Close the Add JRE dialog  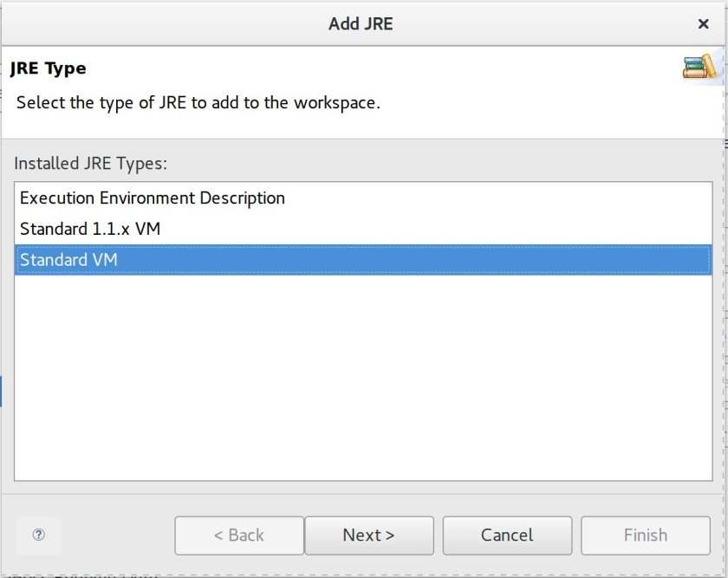pyautogui.click(x=704, y=23)
